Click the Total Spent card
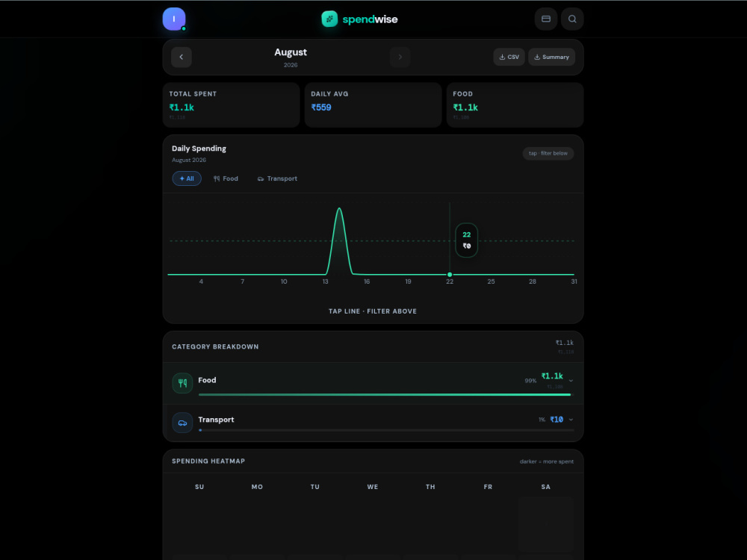This screenshot has width=747, height=560. 231,105
